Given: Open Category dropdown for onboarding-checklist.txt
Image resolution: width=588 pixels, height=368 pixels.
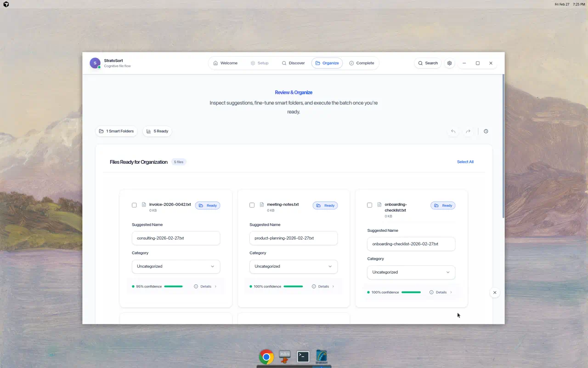Looking at the screenshot, I should click(x=411, y=272).
